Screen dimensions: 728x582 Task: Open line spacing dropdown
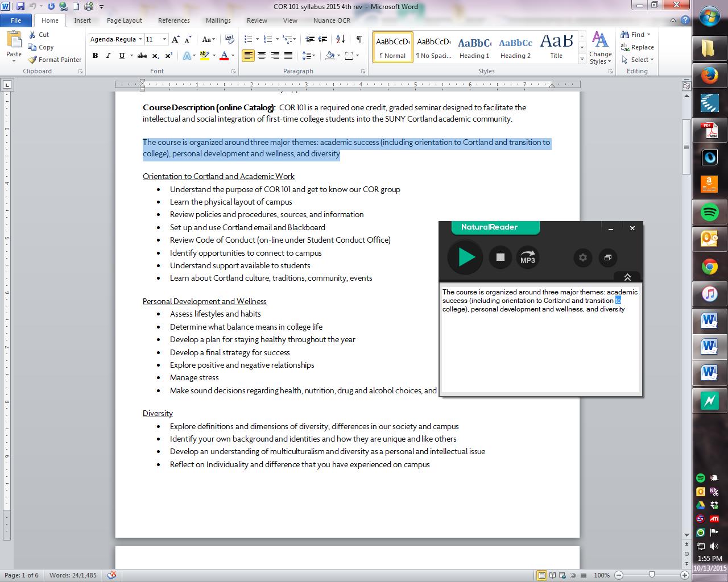pos(309,56)
